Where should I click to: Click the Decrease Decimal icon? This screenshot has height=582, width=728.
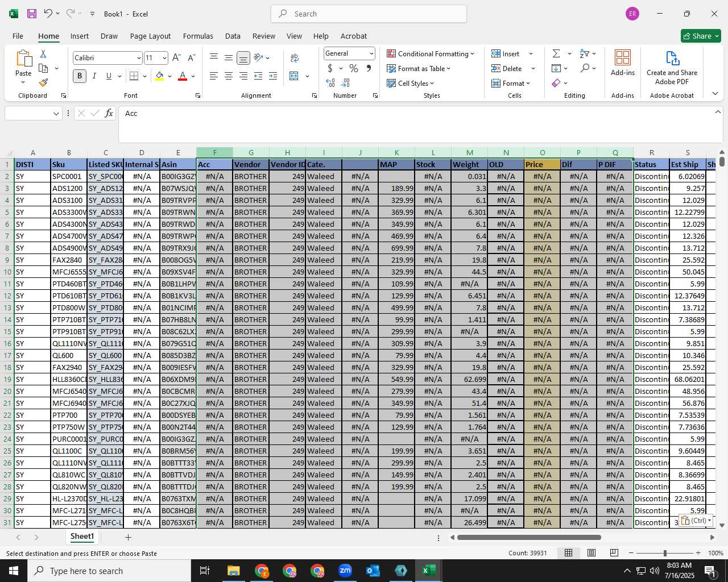(345, 83)
